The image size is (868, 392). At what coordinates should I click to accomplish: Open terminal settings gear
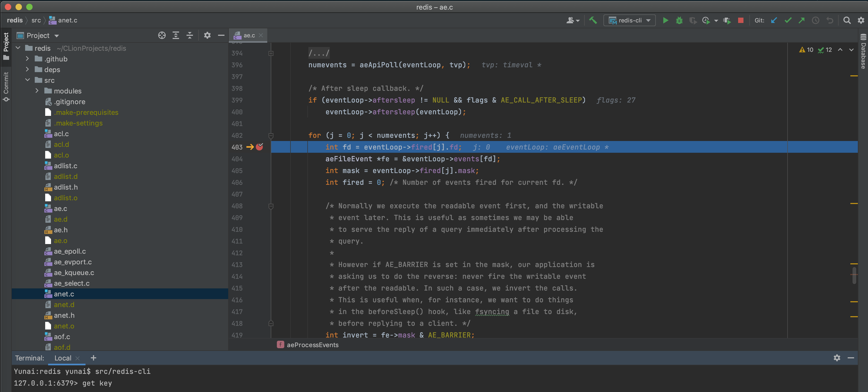pyautogui.click(x=837, y=358)
